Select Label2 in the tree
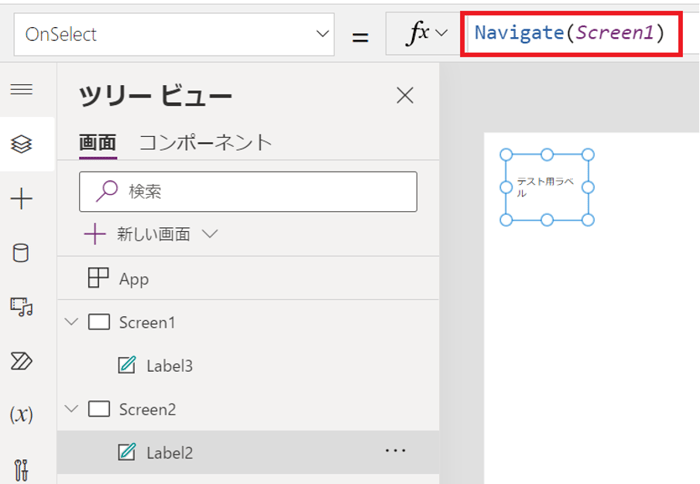This screenshot has width=700, height=484. 248,452
